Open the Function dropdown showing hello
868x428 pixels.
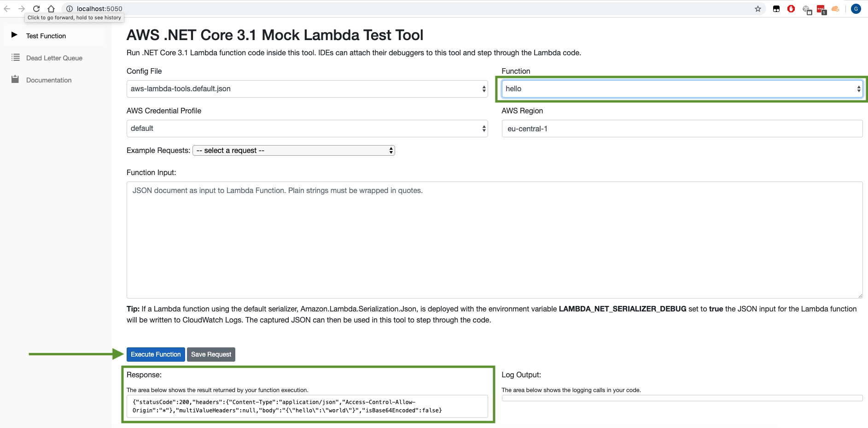[x=682, y=89]
